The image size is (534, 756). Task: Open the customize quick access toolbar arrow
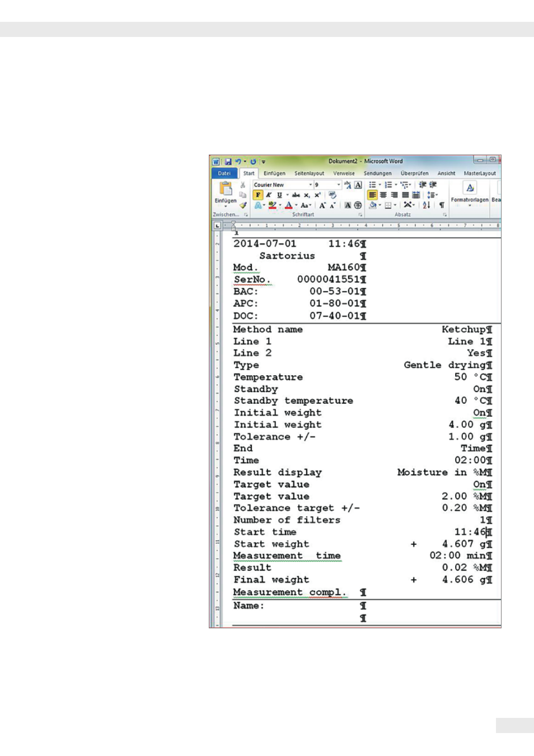click(x=263, y=162)
